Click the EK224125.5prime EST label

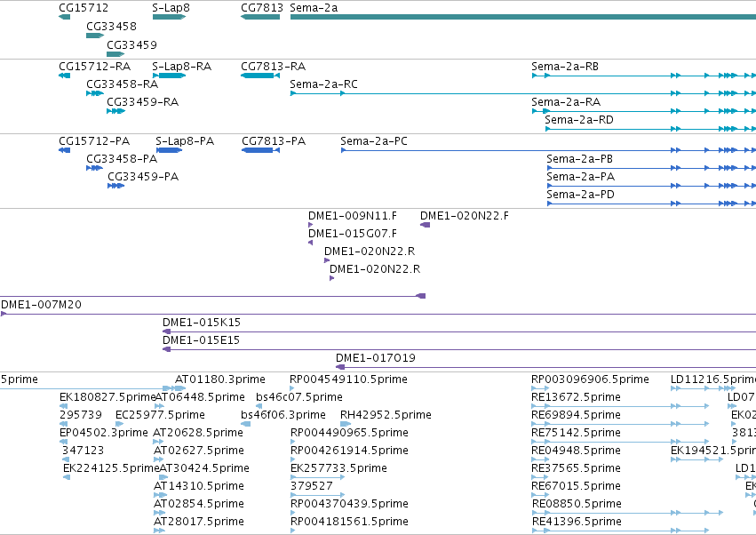click(x=111, y=468)
